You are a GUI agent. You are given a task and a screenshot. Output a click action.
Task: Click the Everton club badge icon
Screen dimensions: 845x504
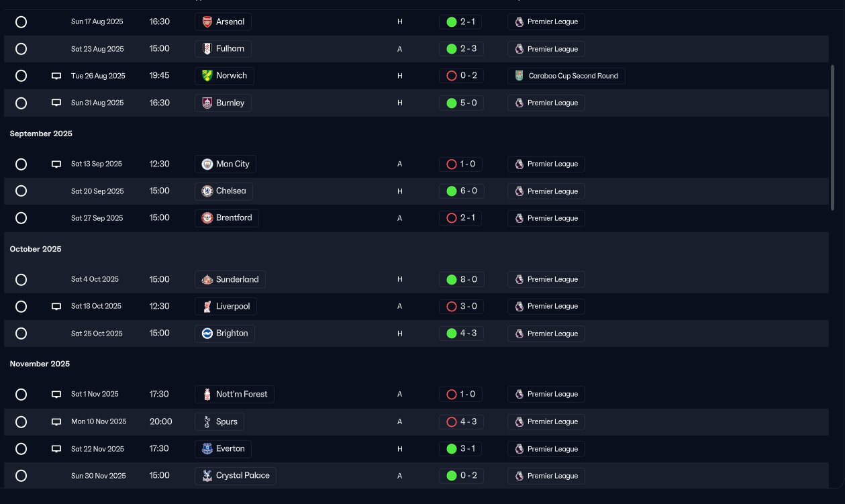coord(207,449)
